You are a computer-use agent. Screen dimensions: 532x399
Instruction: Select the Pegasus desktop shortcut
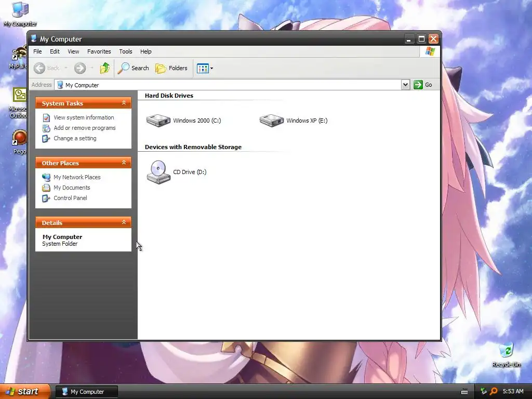click(19, 142)
